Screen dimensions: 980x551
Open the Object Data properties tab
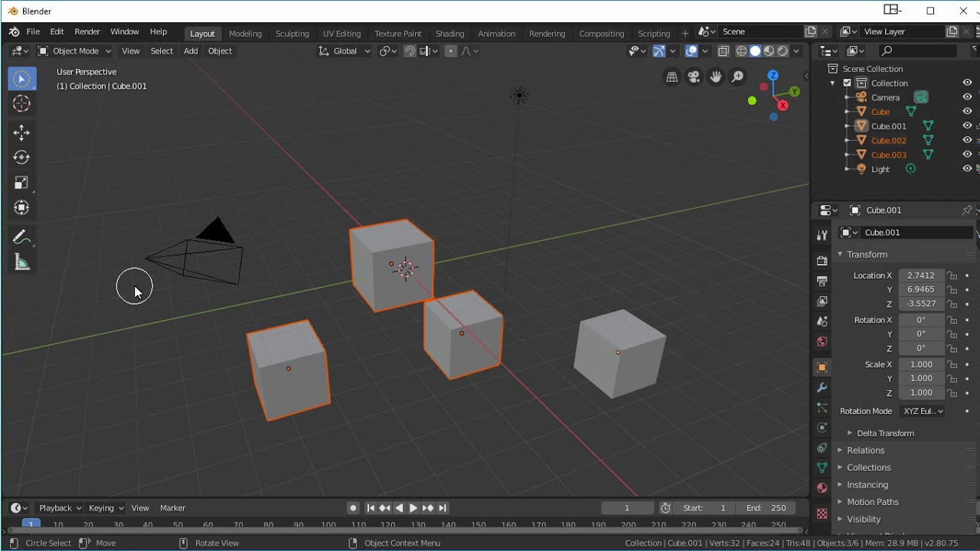(822, 468)
